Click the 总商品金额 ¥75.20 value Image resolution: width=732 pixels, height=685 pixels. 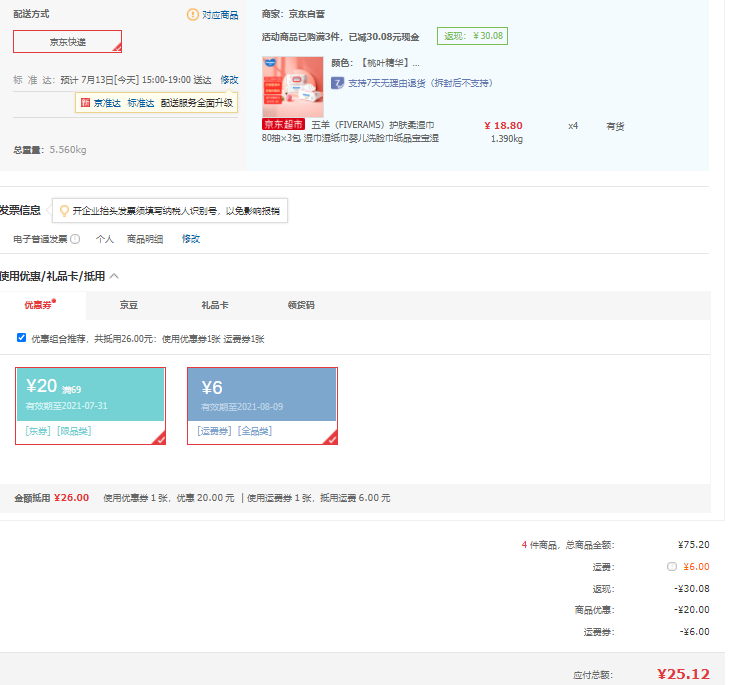[694, 544]
